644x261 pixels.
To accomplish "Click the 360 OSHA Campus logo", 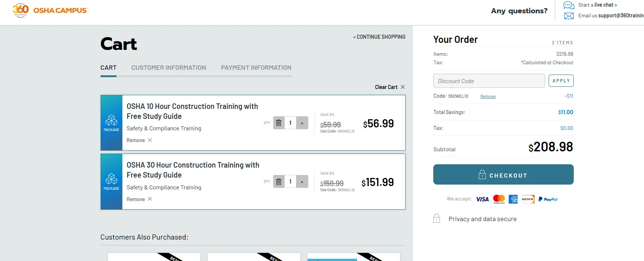I will coord(50,10).
